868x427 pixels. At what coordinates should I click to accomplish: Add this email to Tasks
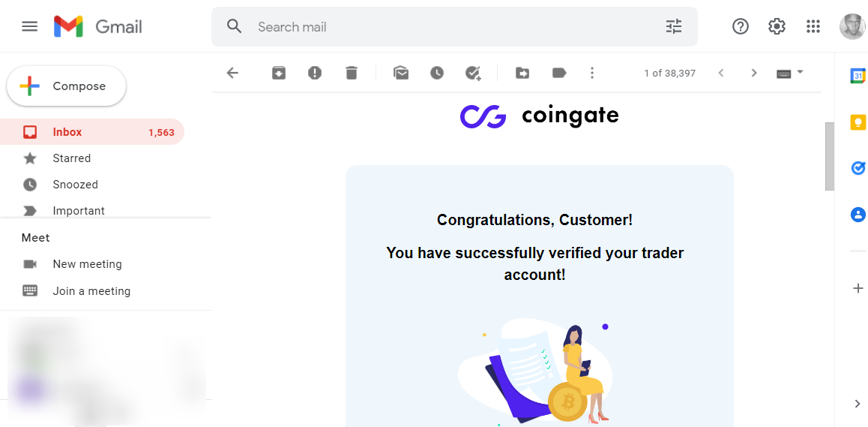[x=473, y=73]
